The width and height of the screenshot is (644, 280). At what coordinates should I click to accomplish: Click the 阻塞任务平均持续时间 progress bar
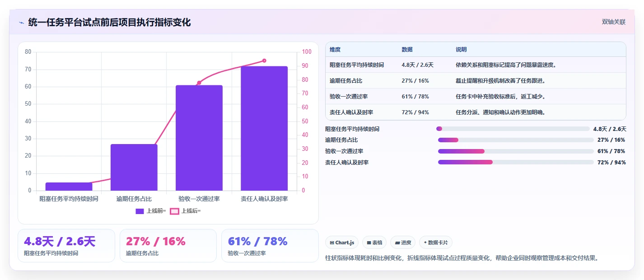pos(513,129)
